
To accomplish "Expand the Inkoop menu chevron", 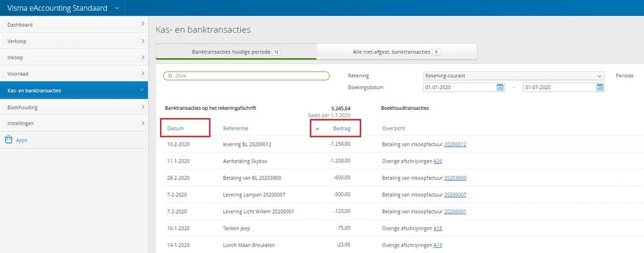I will [x=143, y=57].
